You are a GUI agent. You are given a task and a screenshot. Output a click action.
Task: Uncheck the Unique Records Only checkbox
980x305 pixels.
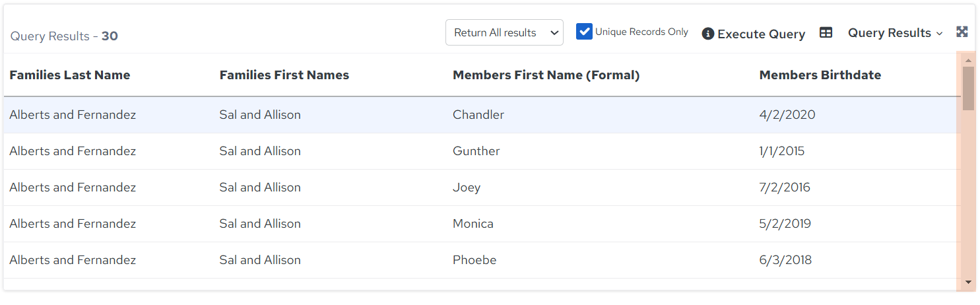[584, 32]
